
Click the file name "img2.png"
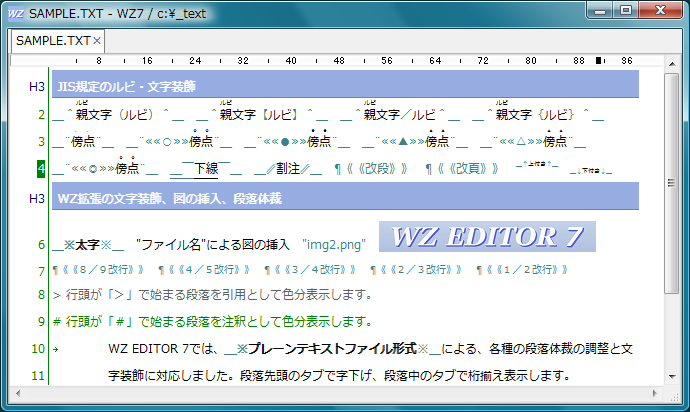tap(334, 244)
